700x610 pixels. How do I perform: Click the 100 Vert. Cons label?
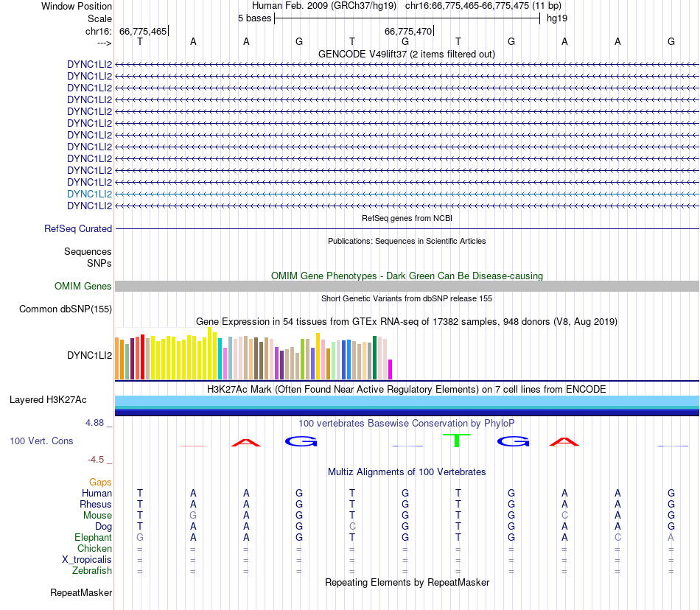41,441
